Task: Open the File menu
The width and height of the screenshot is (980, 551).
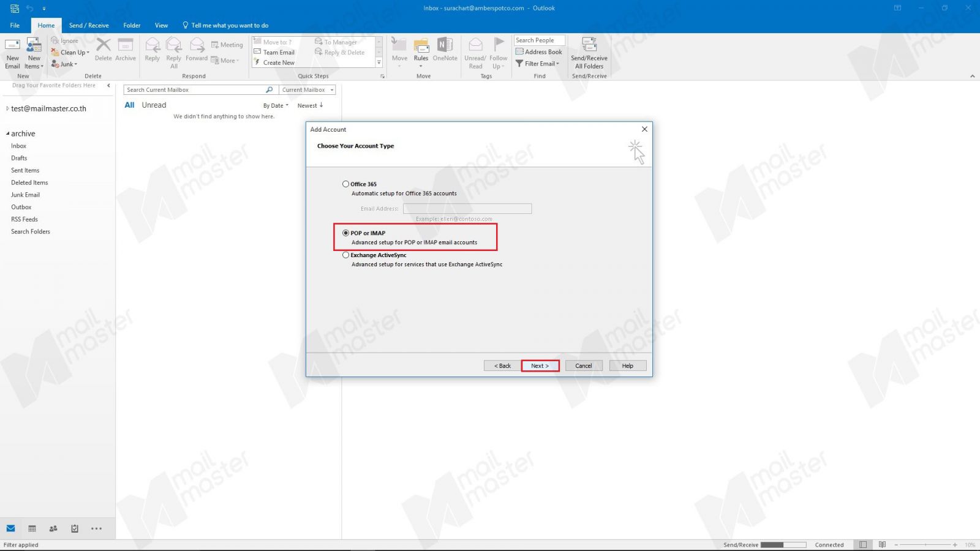Action: point(15,25)
